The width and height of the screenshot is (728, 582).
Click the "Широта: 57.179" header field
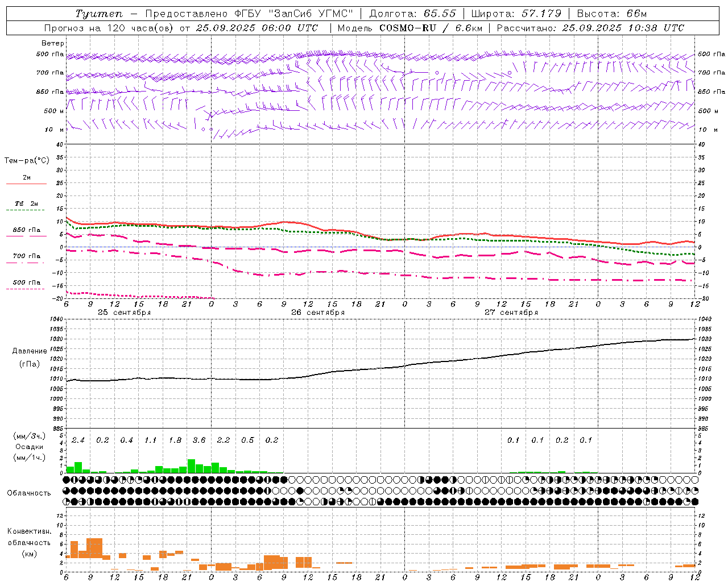pyautogui.click(x=516, y=14)
